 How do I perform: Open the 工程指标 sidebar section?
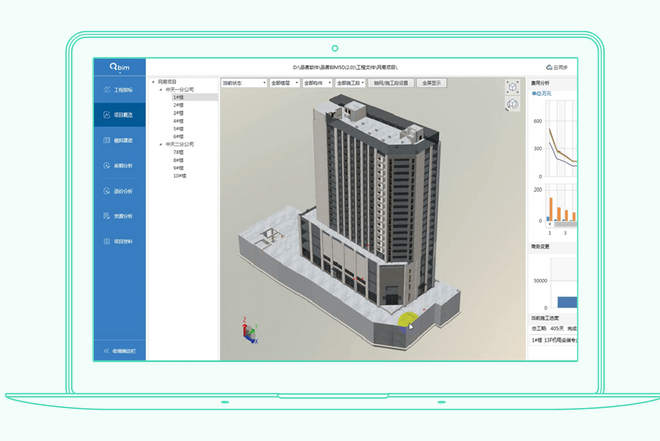[120, 90]
